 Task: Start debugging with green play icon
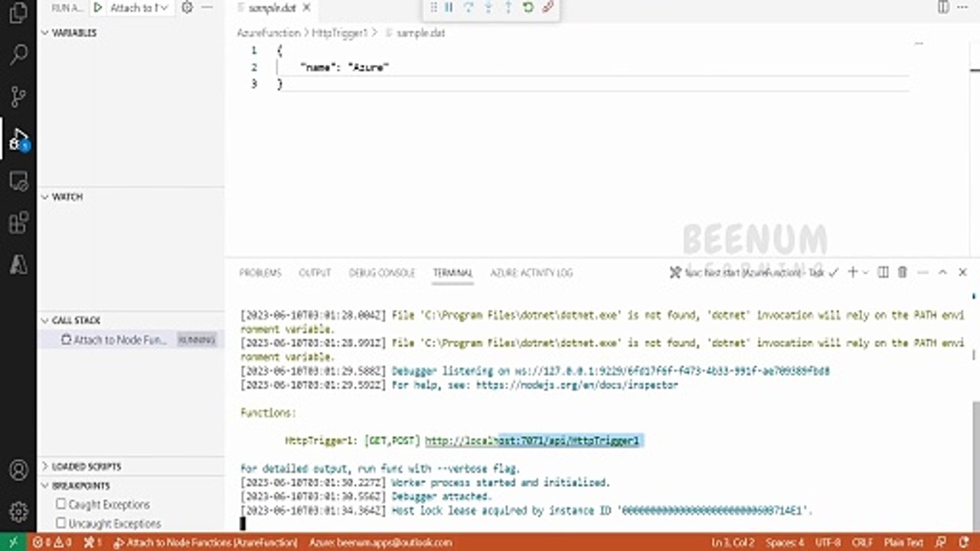coord(98,8)
